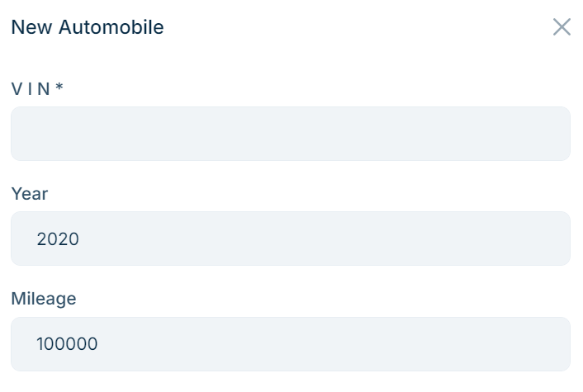583x392 pixels.
Task: Place cursor in the Mileage box
Action: point(290,344)
